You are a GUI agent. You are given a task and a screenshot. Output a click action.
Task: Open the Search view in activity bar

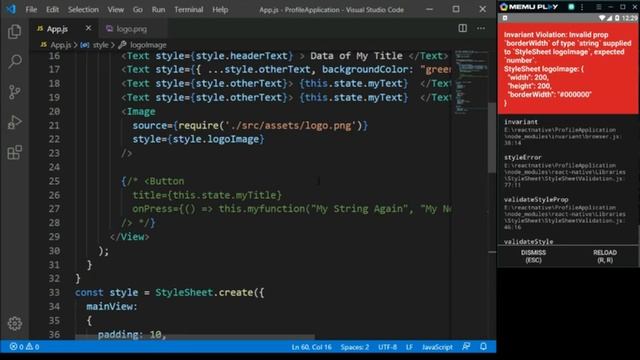15,62
